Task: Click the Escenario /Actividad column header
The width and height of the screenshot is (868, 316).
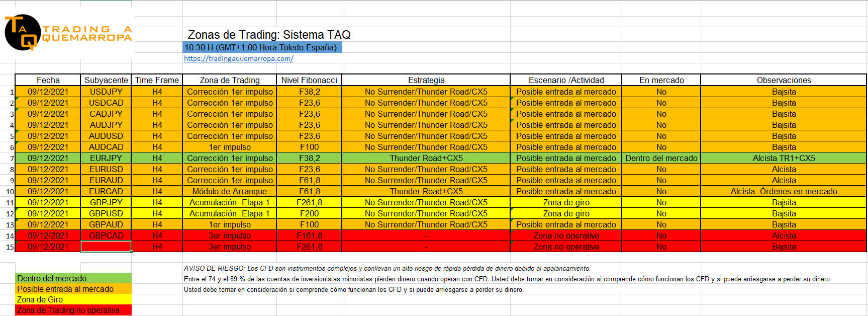Action: tap(566, 80)
